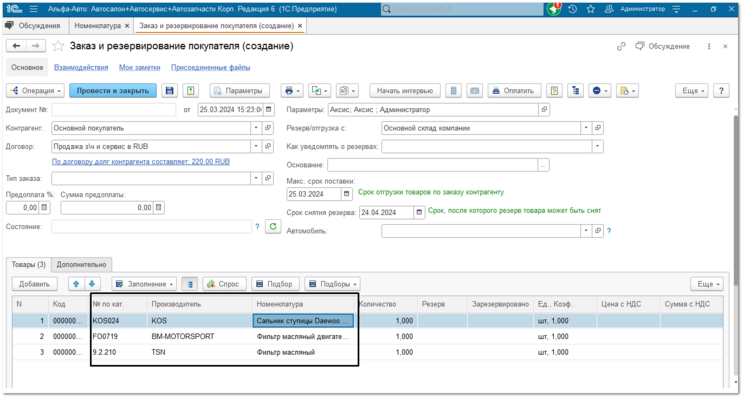The height and width of the screenshot is (398, 743).
Task: Expand the Контрагент dropdown
Action: coord(256,128)
